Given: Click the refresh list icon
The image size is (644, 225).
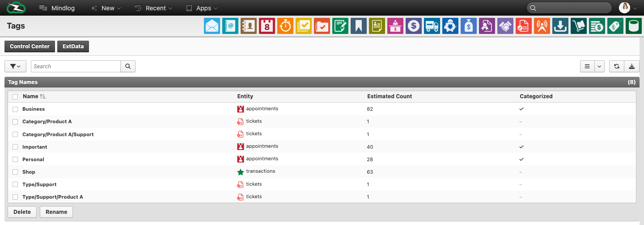Looking at the screenshot, I should pos(616,67).
